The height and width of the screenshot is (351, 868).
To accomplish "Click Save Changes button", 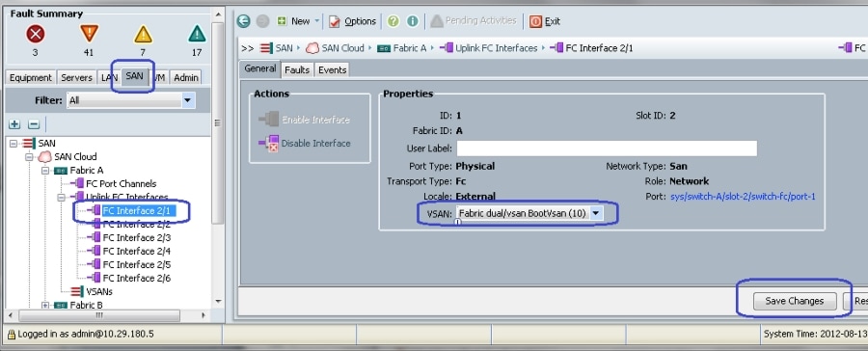I will point(795,301).
